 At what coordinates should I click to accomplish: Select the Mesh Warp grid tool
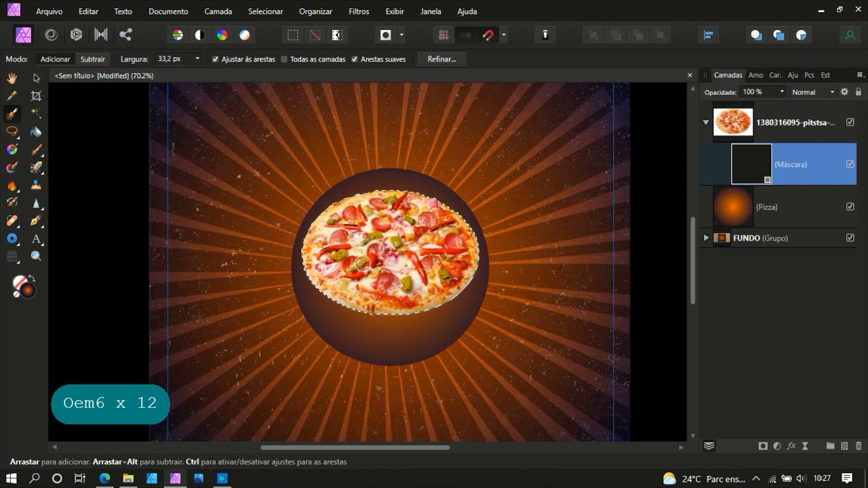pos(12,256)
